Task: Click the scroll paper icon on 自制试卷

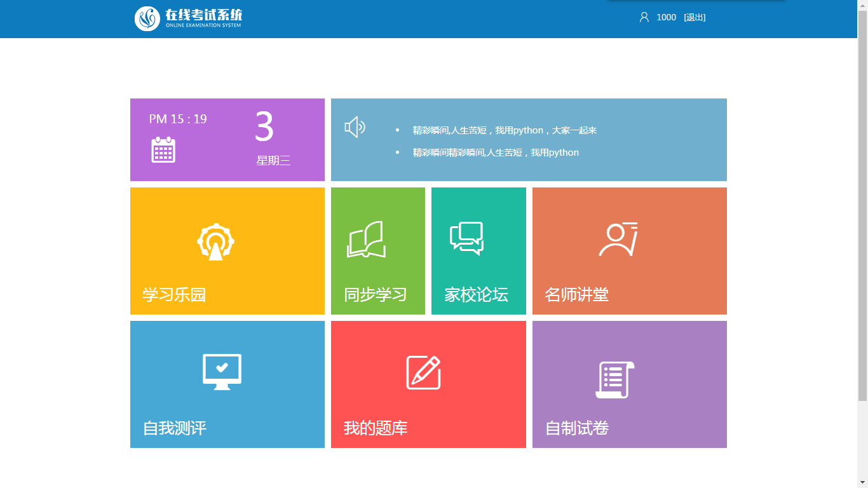Action: coord(614,379)
